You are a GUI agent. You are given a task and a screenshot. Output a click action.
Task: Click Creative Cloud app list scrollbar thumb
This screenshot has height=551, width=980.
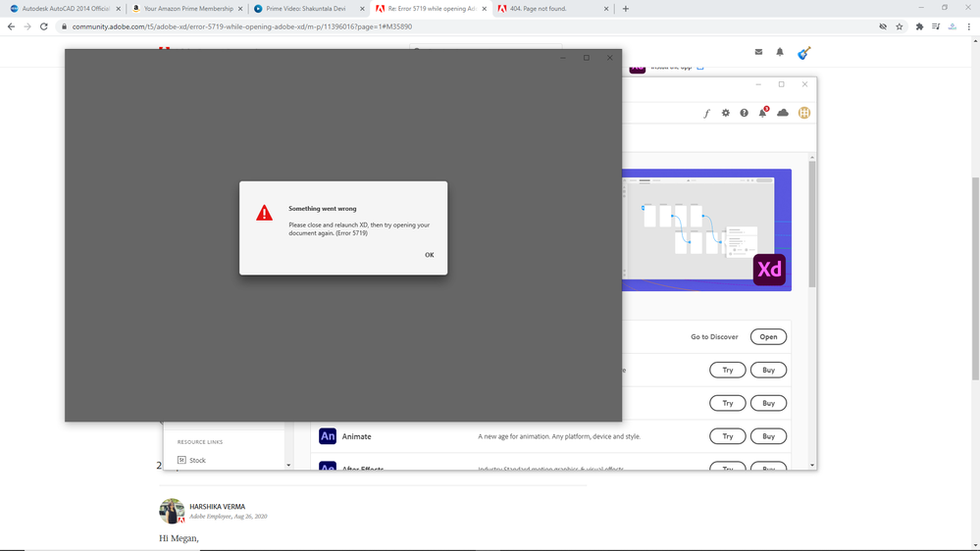[x=812, y=225]
